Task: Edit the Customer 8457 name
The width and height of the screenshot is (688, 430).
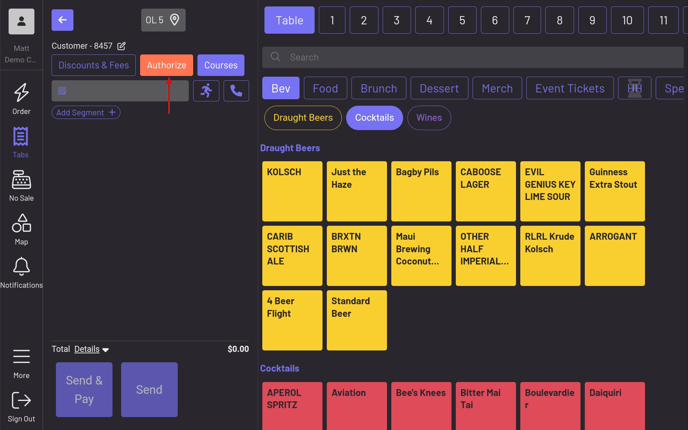Action: click(122, 46)
